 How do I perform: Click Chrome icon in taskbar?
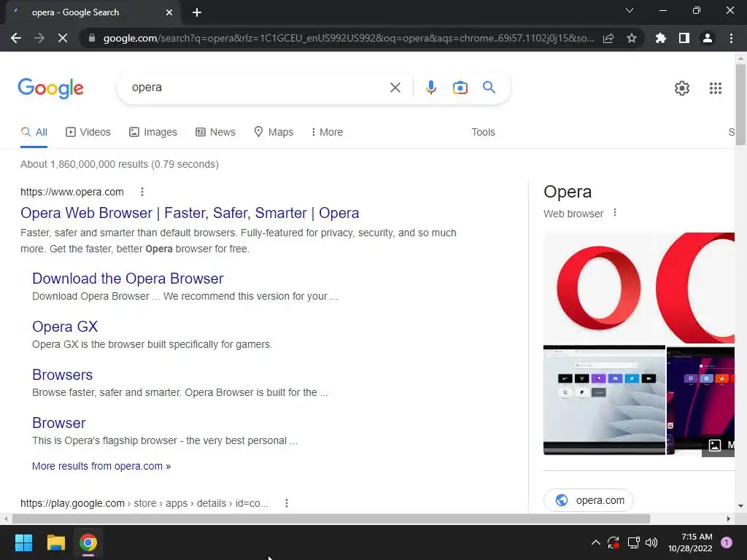(88, 542)
